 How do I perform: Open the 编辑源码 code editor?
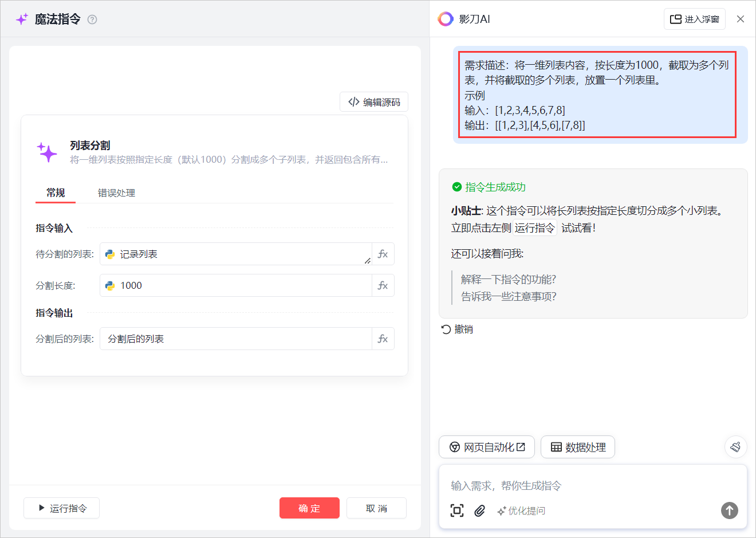point(374,102)
